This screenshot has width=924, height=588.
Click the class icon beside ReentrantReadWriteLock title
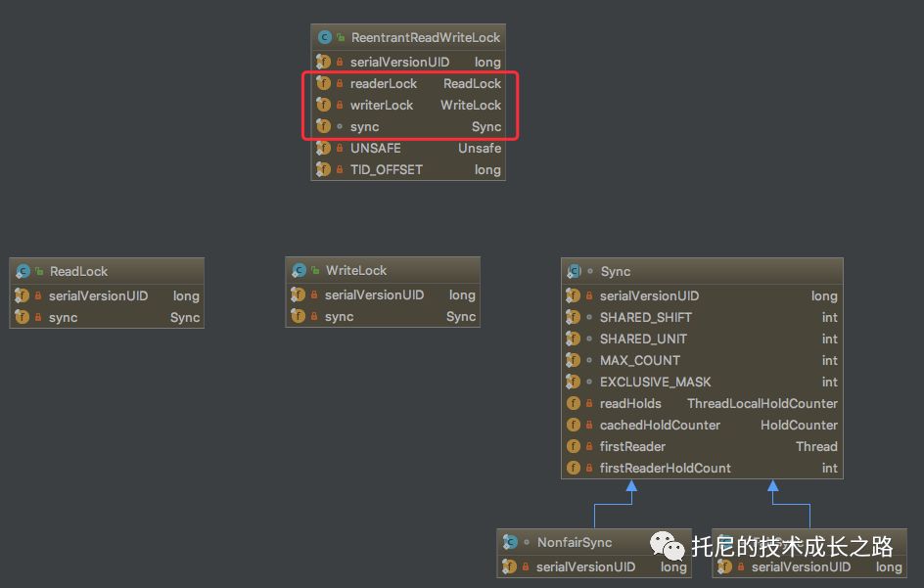(325, 38)
